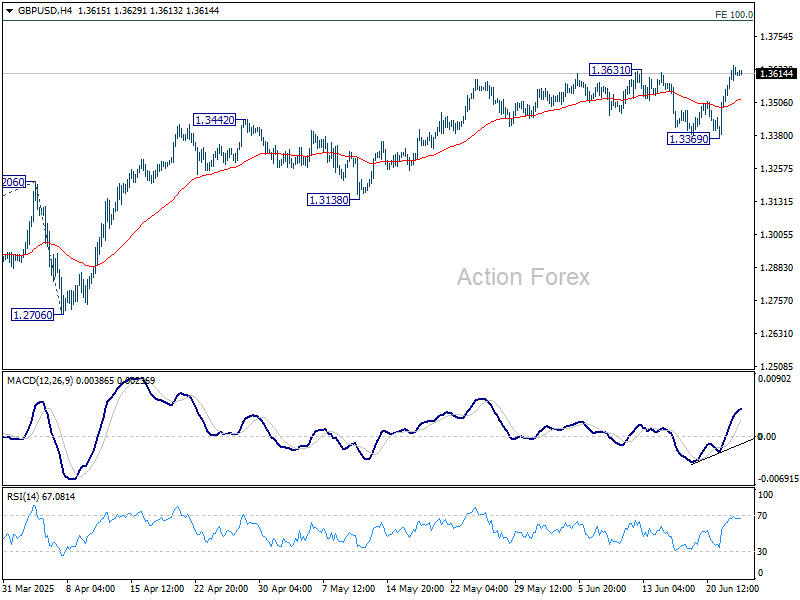The height and width of the screenshot is (600, 800).
Task: Select the RSI(14) indicator label
Action: pos(24,496)
